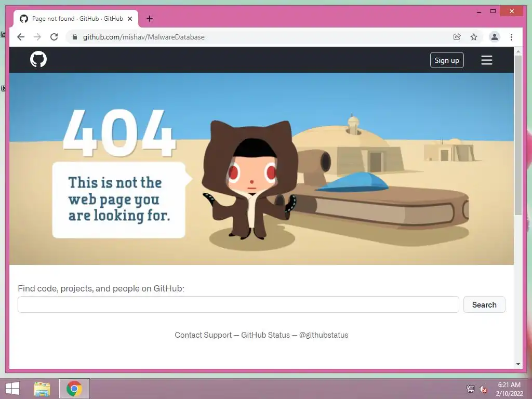Click the taskbar clock showing 6:21 AM
Viewport: 532px width, 399px height.
(509, 389)
